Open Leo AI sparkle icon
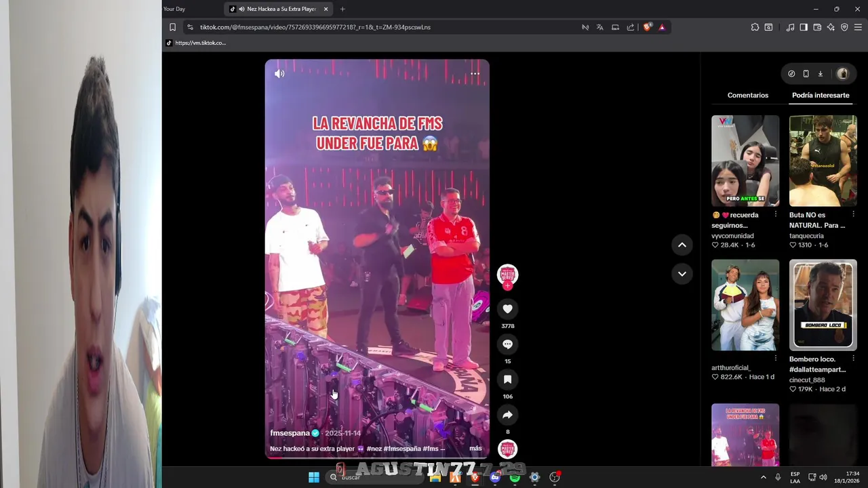 [831, 27]
